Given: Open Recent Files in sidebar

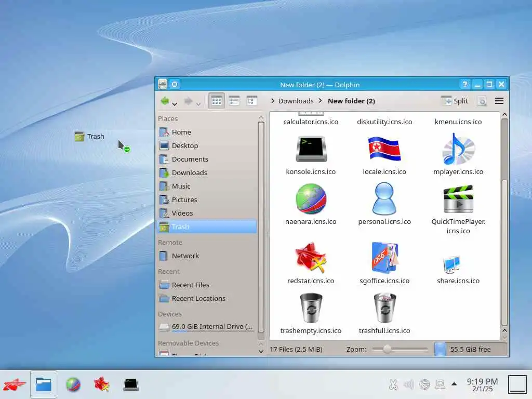Looking at the screenshot, I should [x=207, y=285].
